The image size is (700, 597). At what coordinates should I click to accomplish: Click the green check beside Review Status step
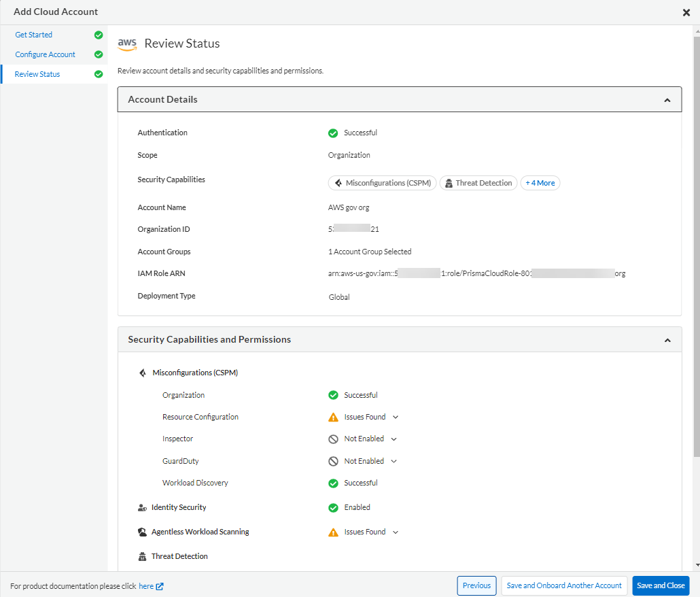coord(99,74)
